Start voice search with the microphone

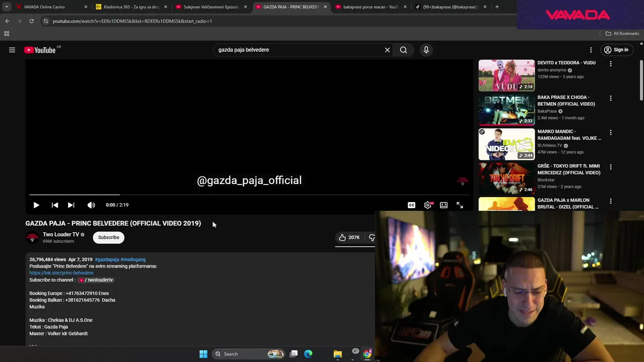(x=426, y=50)
